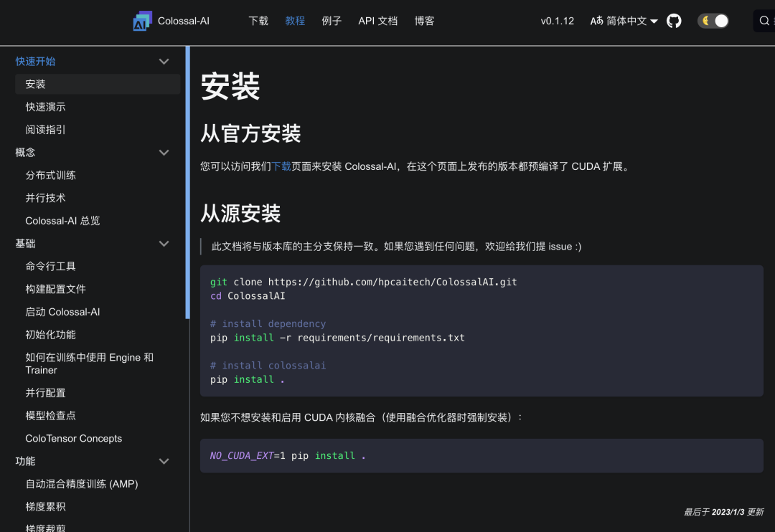Image resolution: width=775 pixels, height=532 pixels.
Task: Click the 从源安装 heading
Action: tap(240, 214)
